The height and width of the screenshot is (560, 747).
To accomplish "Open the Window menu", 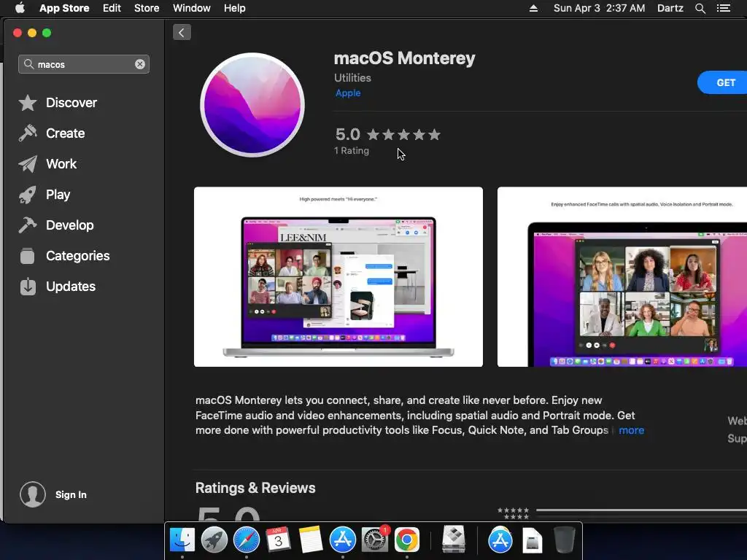I will [192, 8].
